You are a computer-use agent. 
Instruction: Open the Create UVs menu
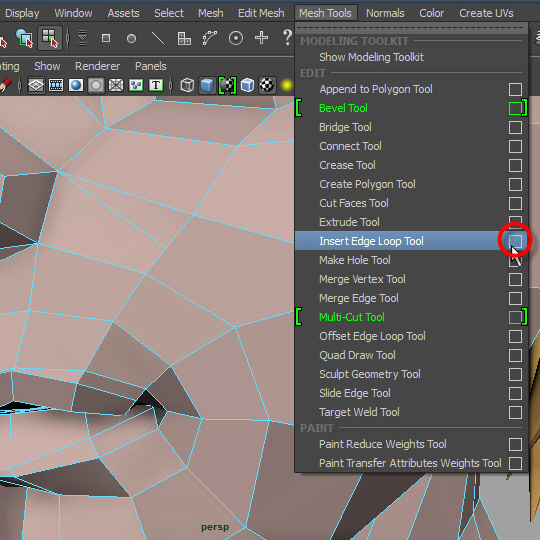(x=486, y=13)
